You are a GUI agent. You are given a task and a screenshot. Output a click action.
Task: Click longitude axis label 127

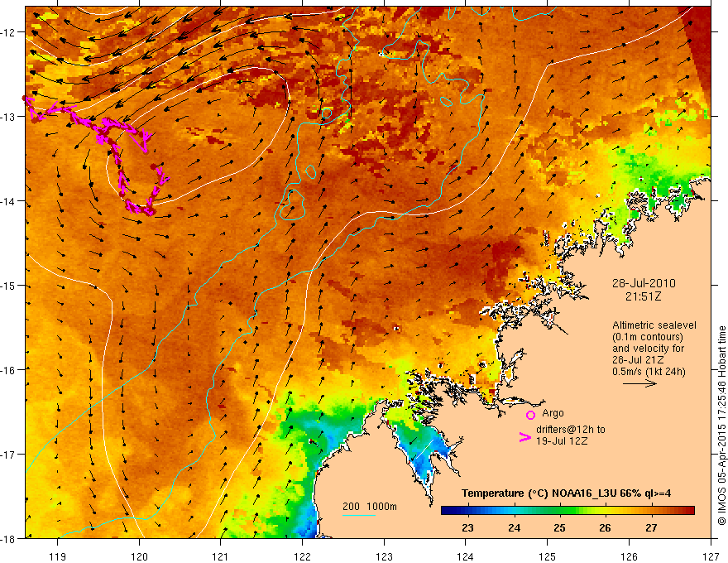tap(711, 556)
